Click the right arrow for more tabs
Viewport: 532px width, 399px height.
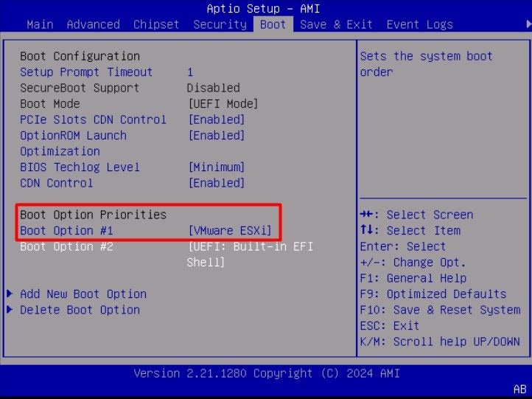pos(528,24)
